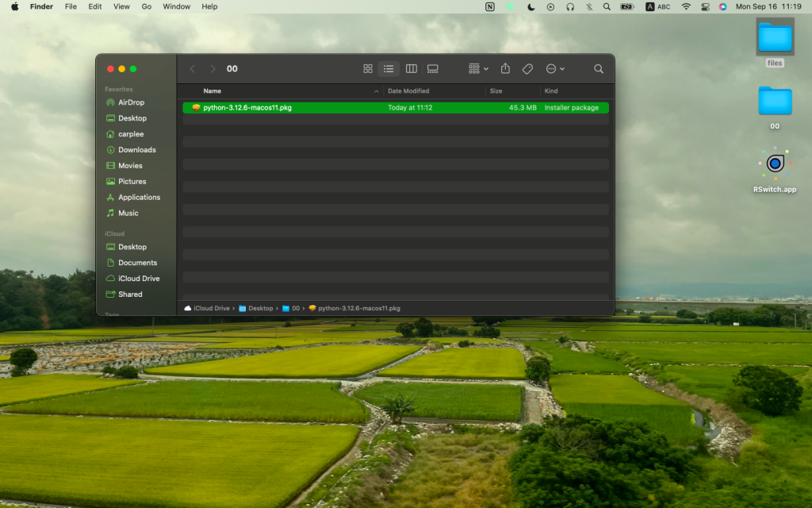The height and width of the screenshot is (508, 812).
Task: Select the files folder on desktop
Action: [x=776, y=43]
